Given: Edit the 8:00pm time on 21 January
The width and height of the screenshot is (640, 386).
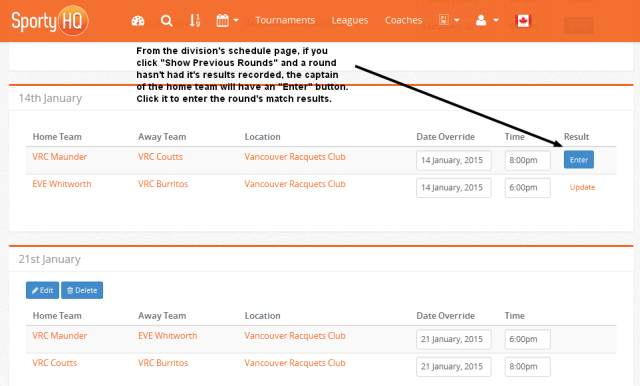Looking at the screenshot, I should 527,366.
